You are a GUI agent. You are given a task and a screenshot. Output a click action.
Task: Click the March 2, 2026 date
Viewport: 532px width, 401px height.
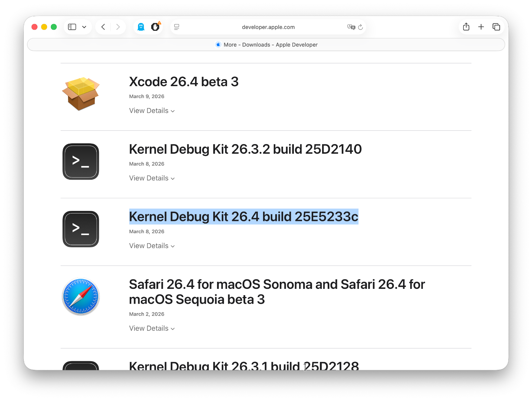147,314
